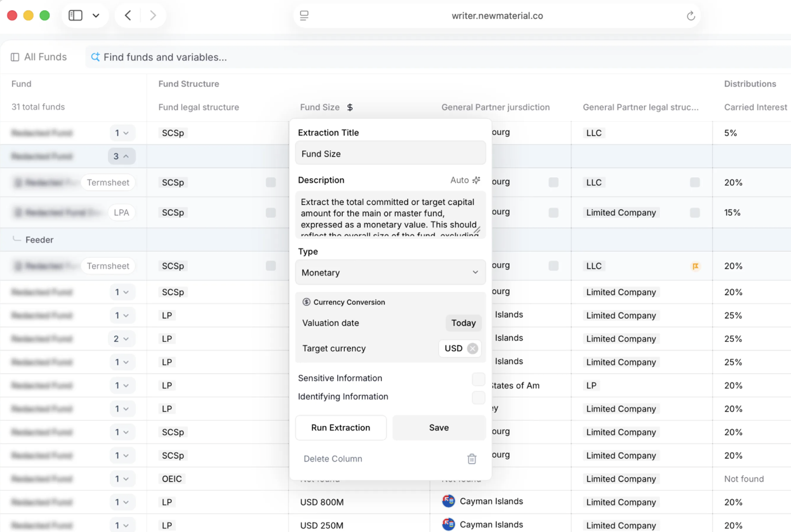
Task: Click Run Extraction button
Action: click(x=341, y=428)
